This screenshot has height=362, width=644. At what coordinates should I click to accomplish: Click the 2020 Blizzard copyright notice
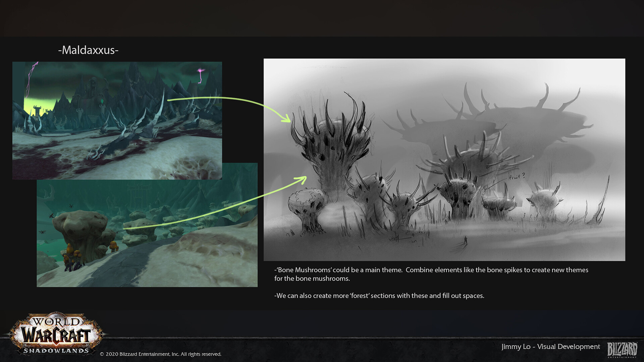point(161,354)
